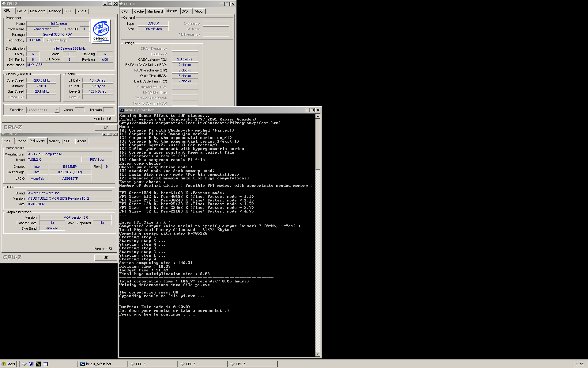Viewport: 588px width, 368px height.
Task: Click the processor Name field Intel Celeron
Action: click(x=58, y=24)
